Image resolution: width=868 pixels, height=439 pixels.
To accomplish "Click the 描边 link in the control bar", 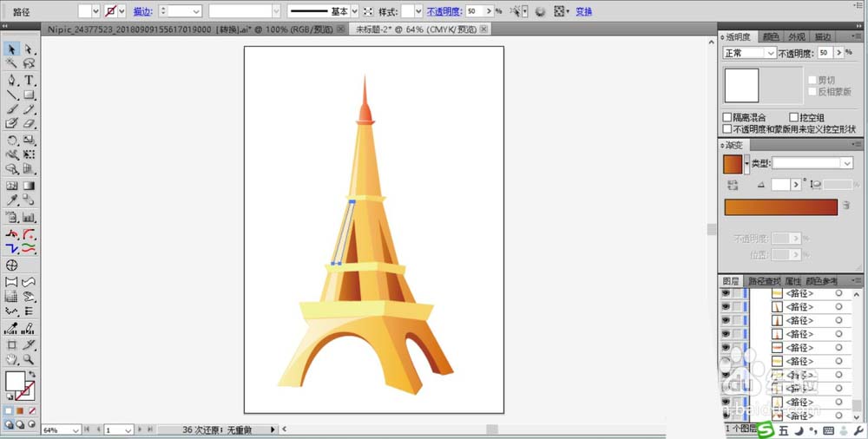I will click(x=143, y=11).
